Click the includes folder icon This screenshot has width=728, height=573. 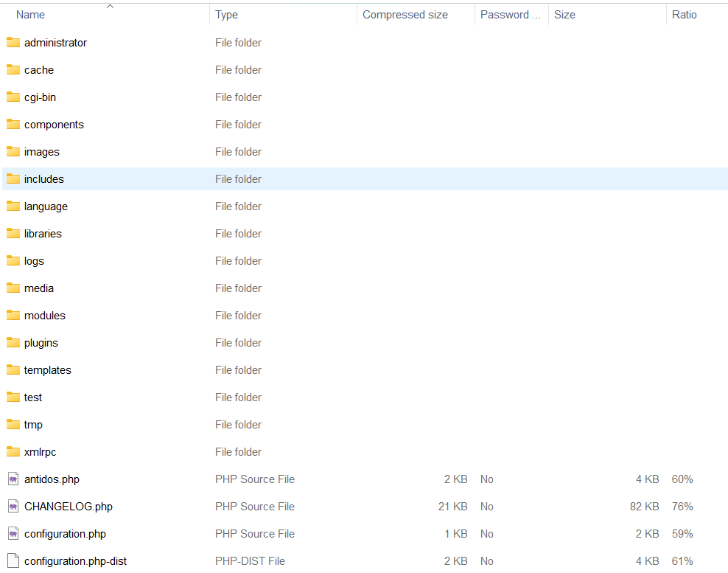13,179
